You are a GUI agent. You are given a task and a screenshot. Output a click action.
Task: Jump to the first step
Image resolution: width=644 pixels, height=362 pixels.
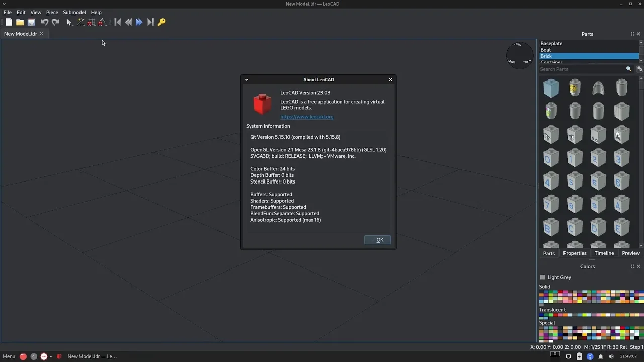tap(117, 22)
